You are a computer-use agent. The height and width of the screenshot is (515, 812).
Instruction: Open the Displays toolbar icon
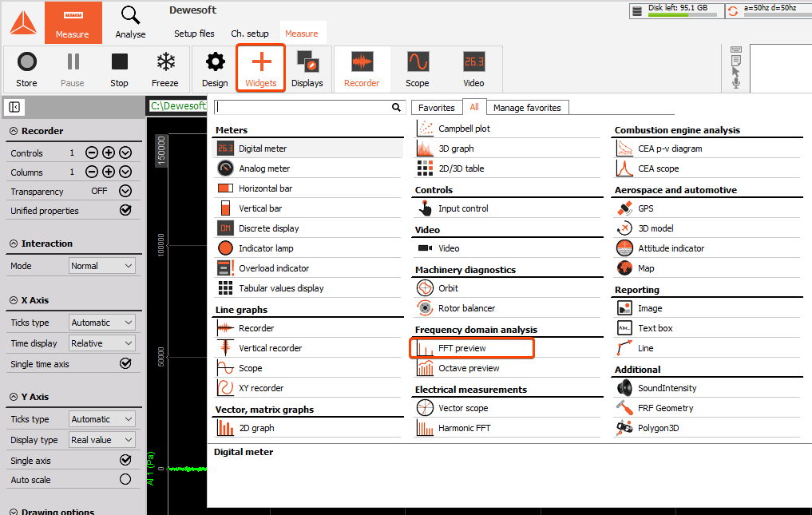(x=307, y=69)
